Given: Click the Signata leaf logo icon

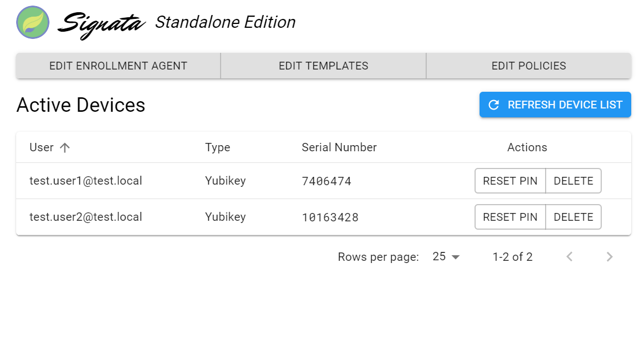Looking at the screenshot, I should [x=33, y=23].
